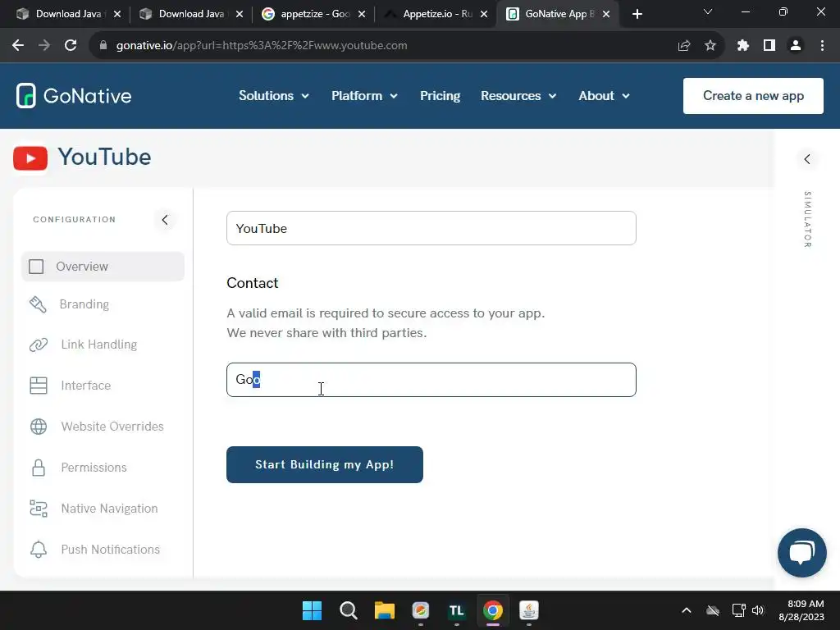The height and width of the screenshot is (630, 840).
Task: Share this page via share icon
Action: tap(684, 46)
